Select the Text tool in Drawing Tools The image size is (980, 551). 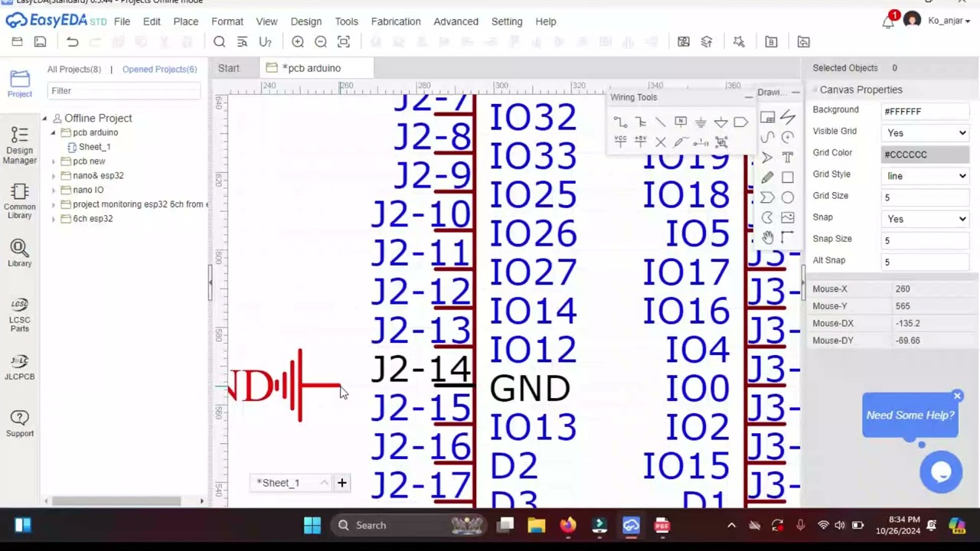coord(788,157)
